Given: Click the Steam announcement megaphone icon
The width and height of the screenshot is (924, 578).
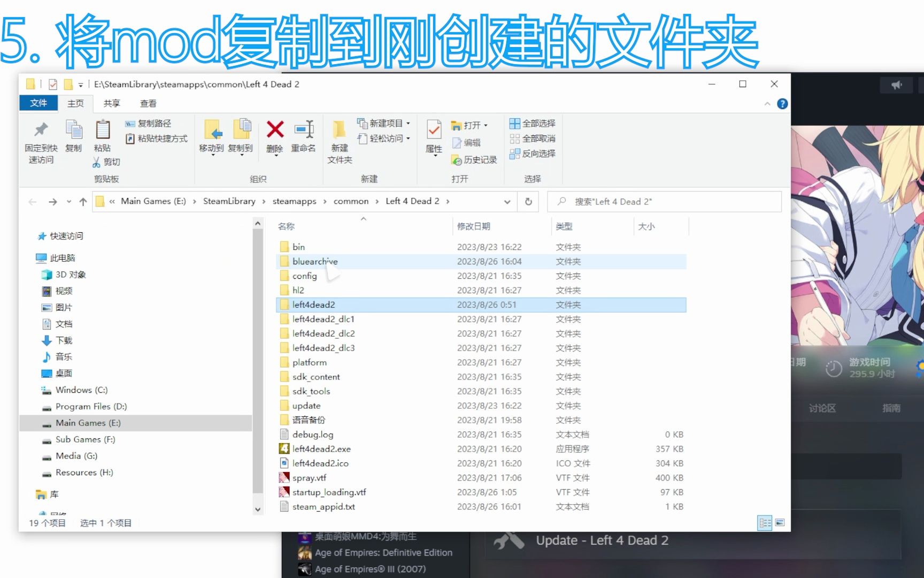Looking at the screenshot, I should point(897,85).
